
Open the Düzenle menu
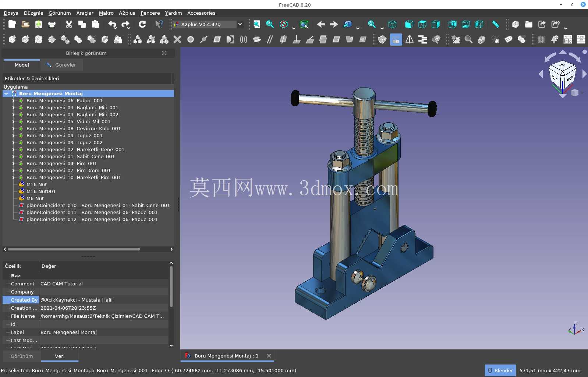pos(33,13)
